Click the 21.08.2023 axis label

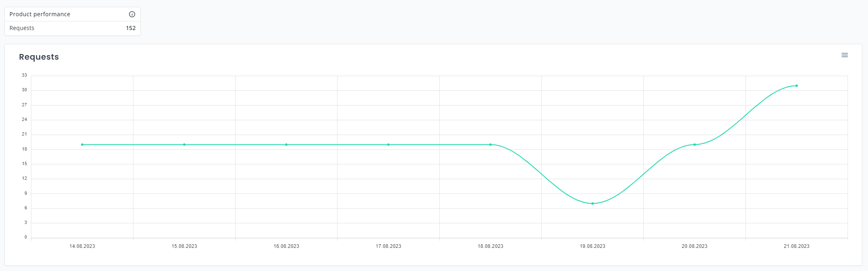tap(796, 246)
